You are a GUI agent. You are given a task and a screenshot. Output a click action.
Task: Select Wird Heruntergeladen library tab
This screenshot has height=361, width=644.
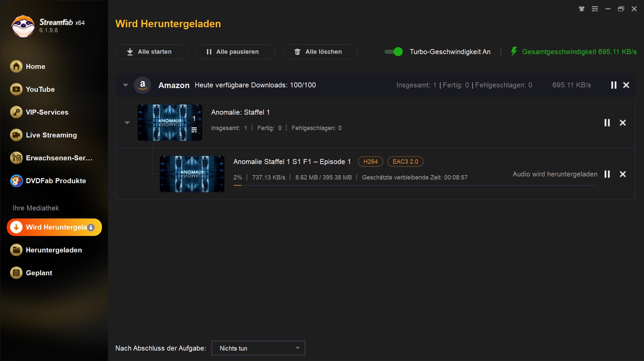54,227
